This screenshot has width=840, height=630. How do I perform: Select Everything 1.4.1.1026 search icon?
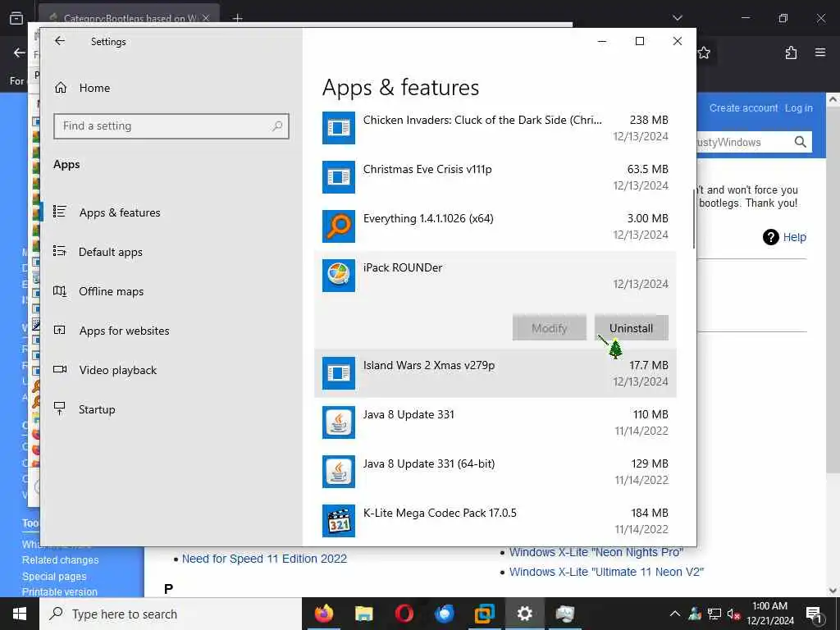click(339, 226)
